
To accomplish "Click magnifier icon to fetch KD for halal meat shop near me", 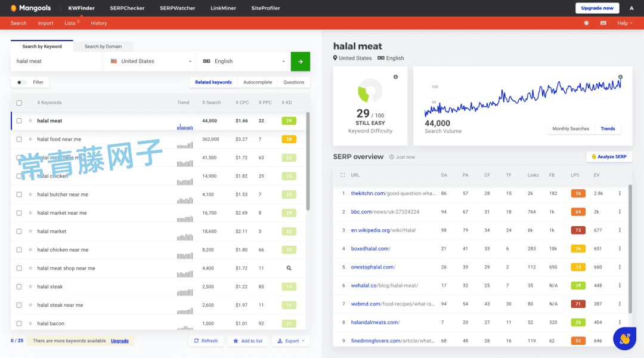I will (289, 268).
